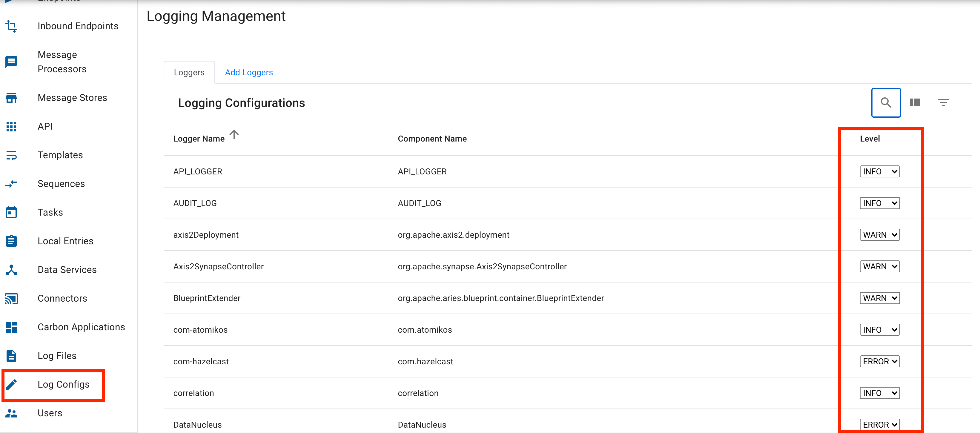This screenshot has height=433, width=980.
Task: Navigate to Log Files
Action: (x=57, y=356)
